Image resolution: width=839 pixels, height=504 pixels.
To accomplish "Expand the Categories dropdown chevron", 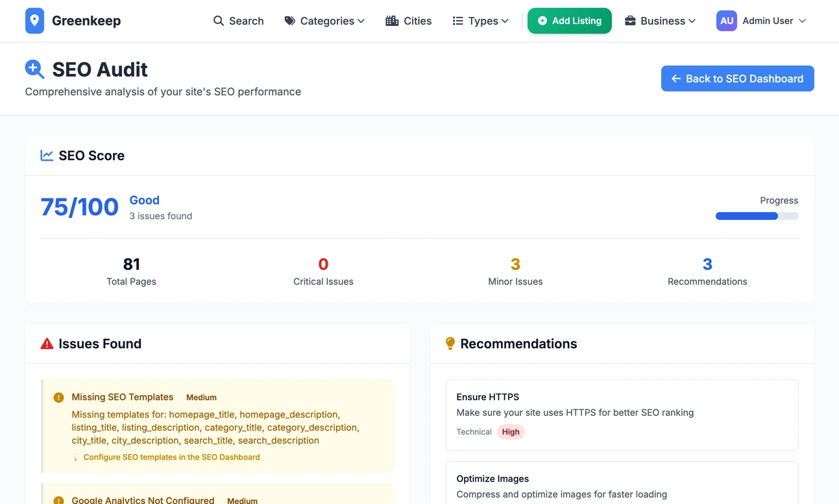I will pos(361,21).
